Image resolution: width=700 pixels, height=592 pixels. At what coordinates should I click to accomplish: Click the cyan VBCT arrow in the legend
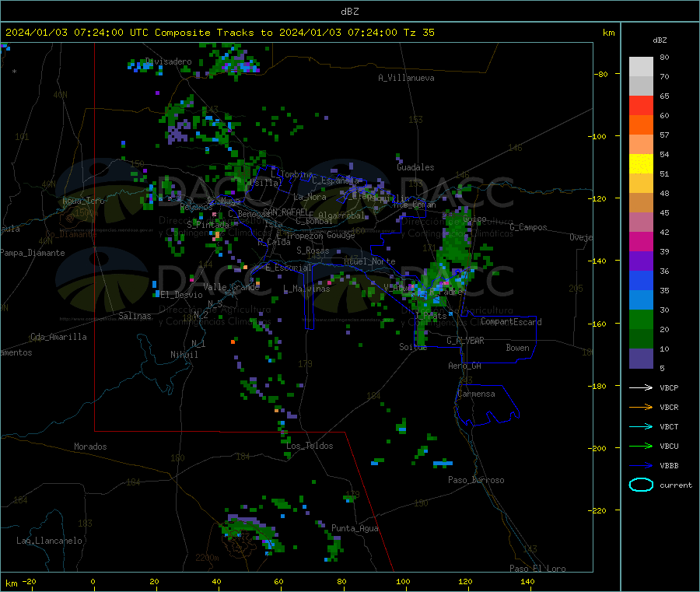pyautogui.click(x=641, y=426)
